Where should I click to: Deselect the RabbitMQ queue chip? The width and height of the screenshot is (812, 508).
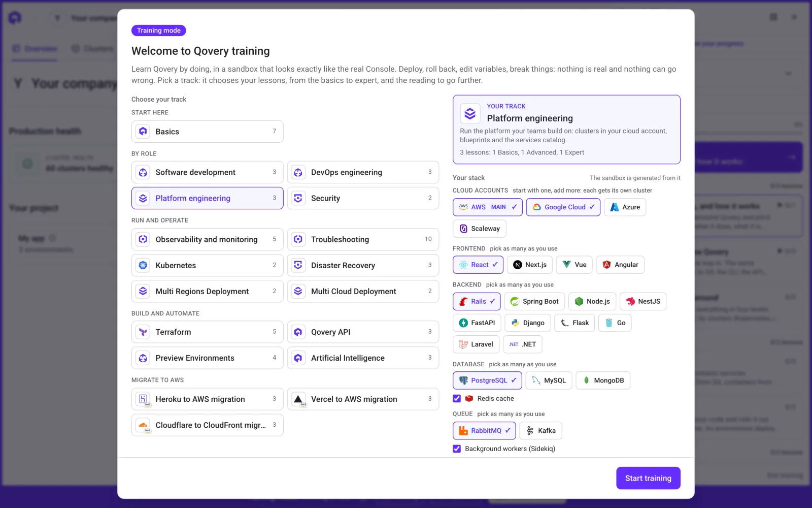click(484, 431)
